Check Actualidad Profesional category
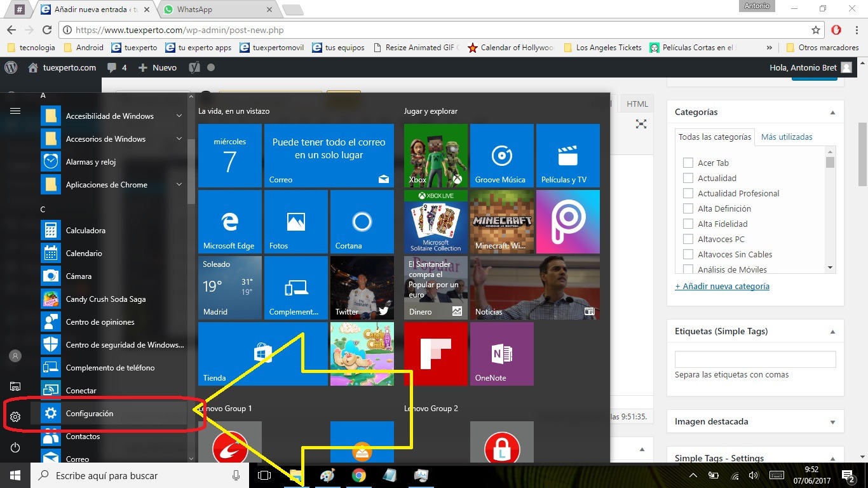Image resolution: width=868 pixels, height=488 pixels. point(688,193)
